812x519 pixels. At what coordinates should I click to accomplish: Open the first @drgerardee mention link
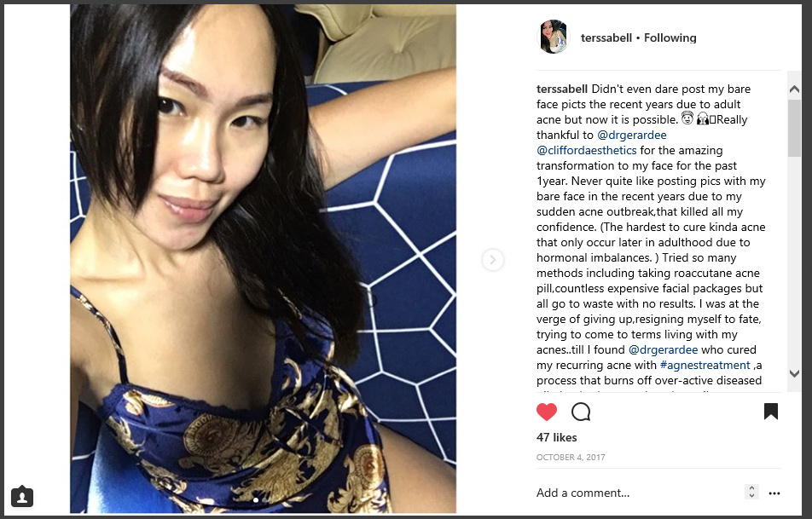click(632, 135)
